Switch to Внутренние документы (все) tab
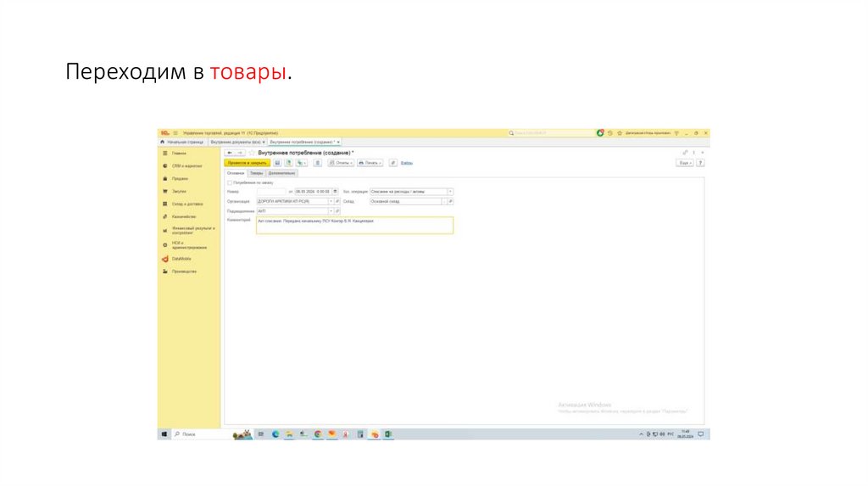Viewport: 868px width, 487px height. tap(236, 143)
